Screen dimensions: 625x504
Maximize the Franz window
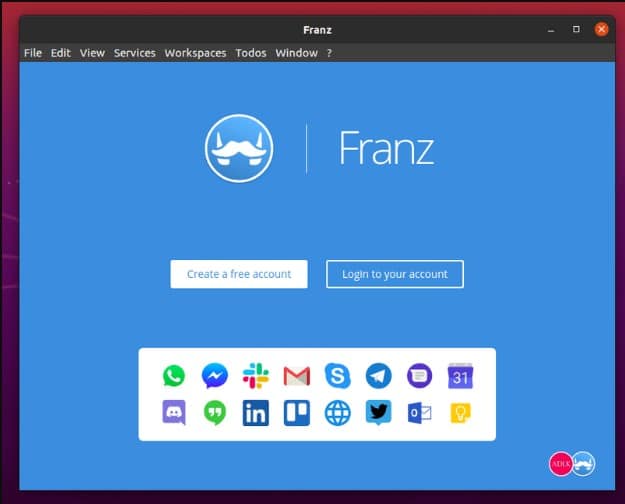tap(576, 30)
